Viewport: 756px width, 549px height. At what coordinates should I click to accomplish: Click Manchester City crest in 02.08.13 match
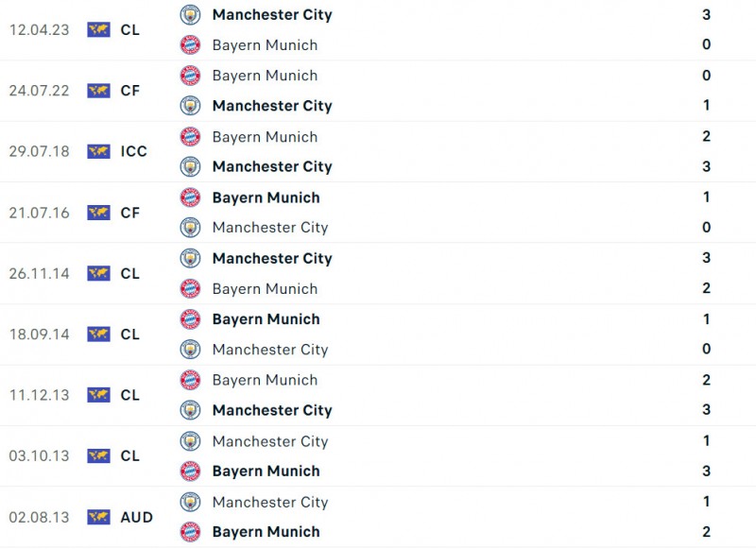pyautogui.click(x=190, y=502)
